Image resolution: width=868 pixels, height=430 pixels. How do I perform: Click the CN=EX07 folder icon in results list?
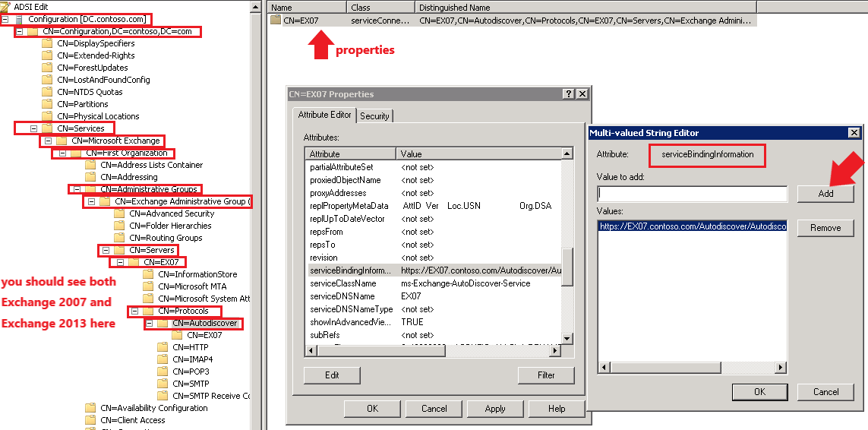coord(276,20)
